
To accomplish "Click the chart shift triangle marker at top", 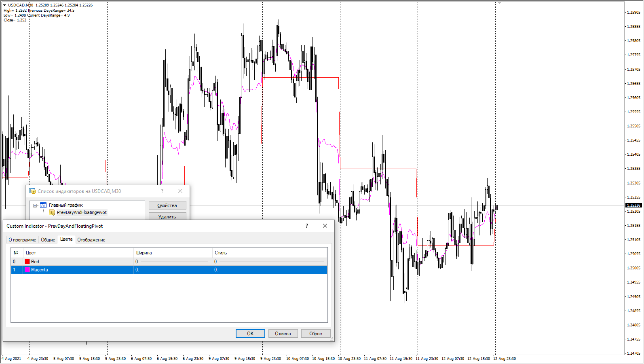I will [x=500, y=3].
